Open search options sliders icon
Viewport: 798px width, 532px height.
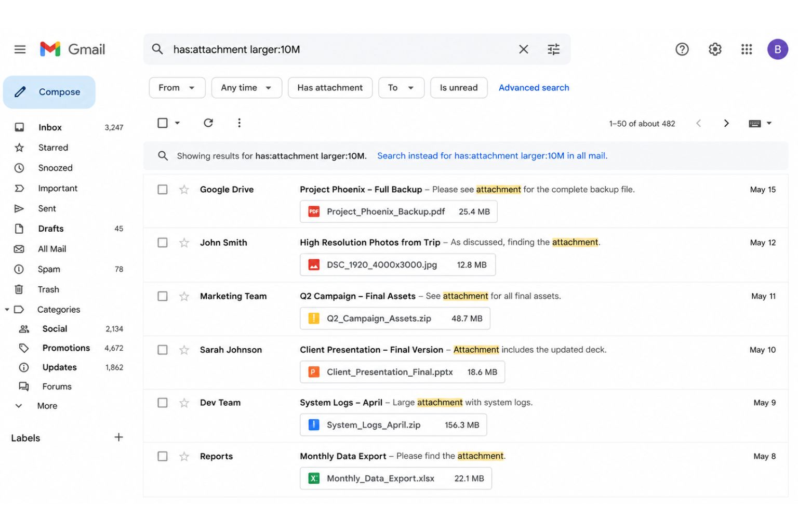point(554,49)
